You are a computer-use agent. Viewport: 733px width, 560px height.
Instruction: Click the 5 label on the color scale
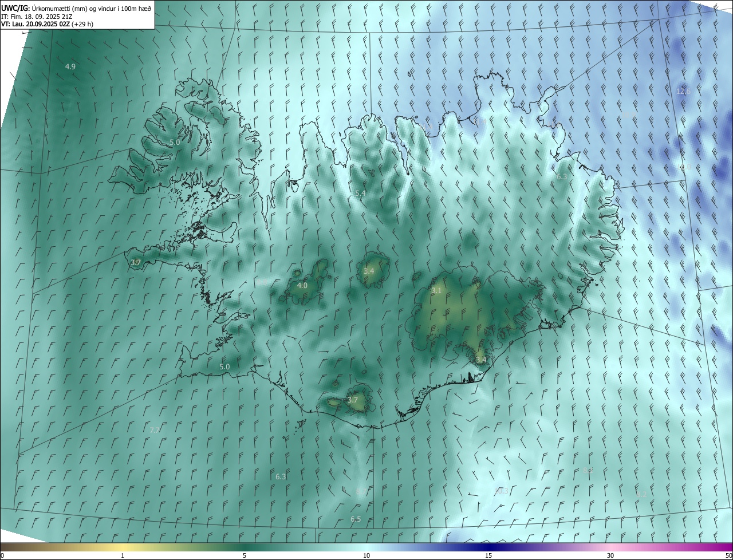tap(245, 555)
